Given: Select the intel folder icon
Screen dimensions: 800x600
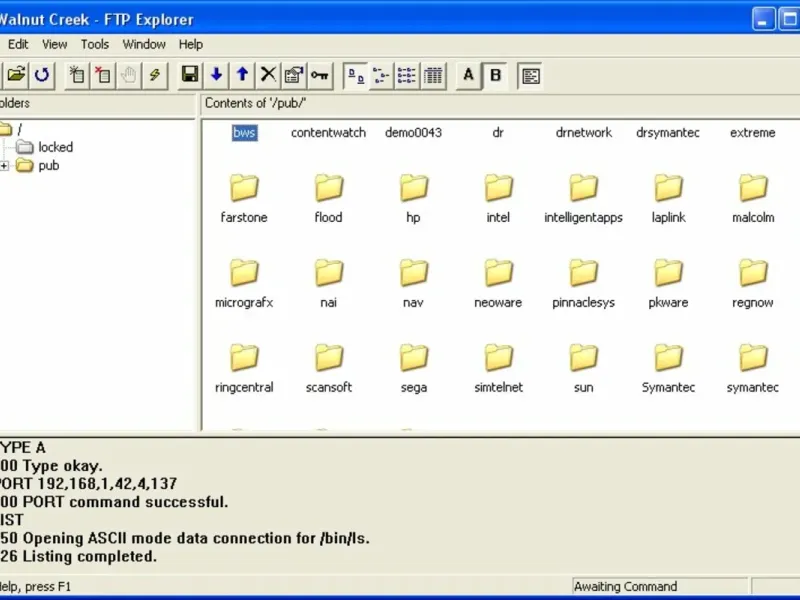Looking at the screenshot, I should [x=498, y=187].
